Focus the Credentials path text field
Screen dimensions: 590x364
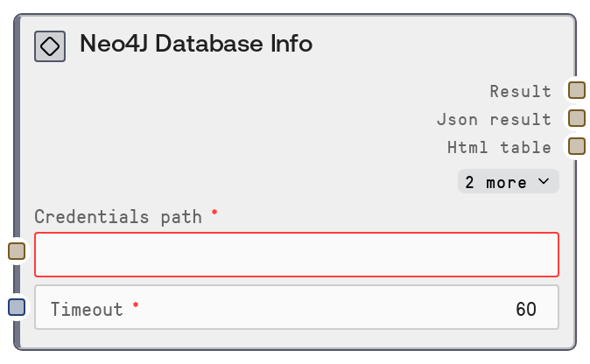tap(296, 255)
